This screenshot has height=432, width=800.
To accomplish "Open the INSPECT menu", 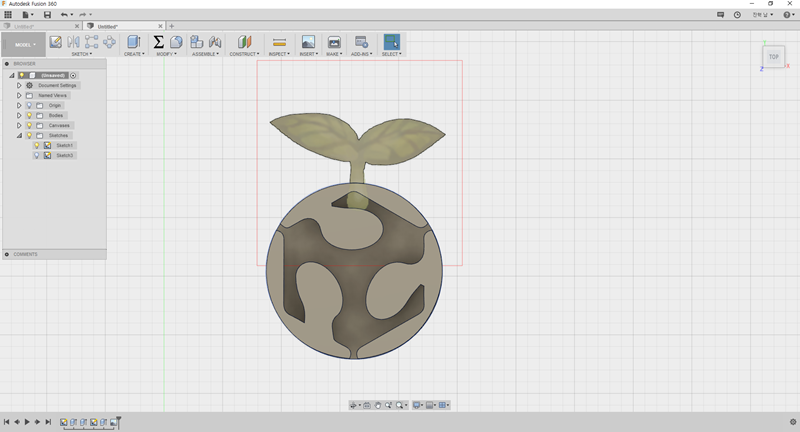I will [x=279, y=54].
